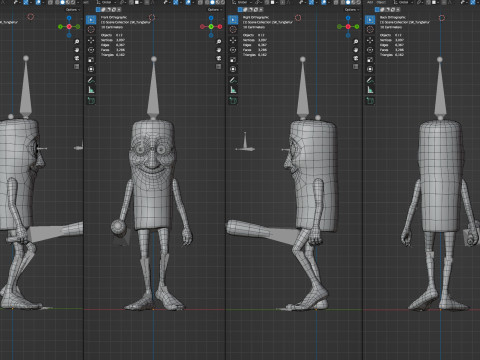
Task: Choose extend selection mode in Back Orthographic viewport
Action: pyautogui.click(x=383, y=10)
